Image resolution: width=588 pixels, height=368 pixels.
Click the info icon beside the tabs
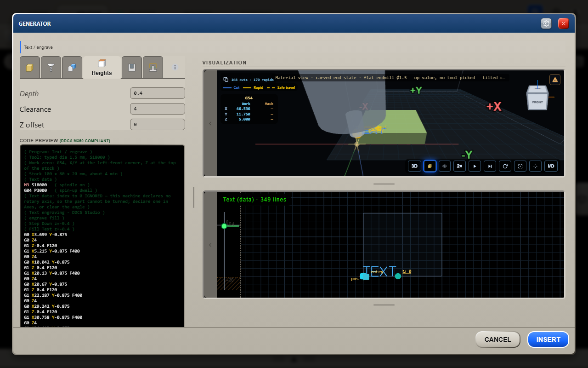tap(175, 67)
